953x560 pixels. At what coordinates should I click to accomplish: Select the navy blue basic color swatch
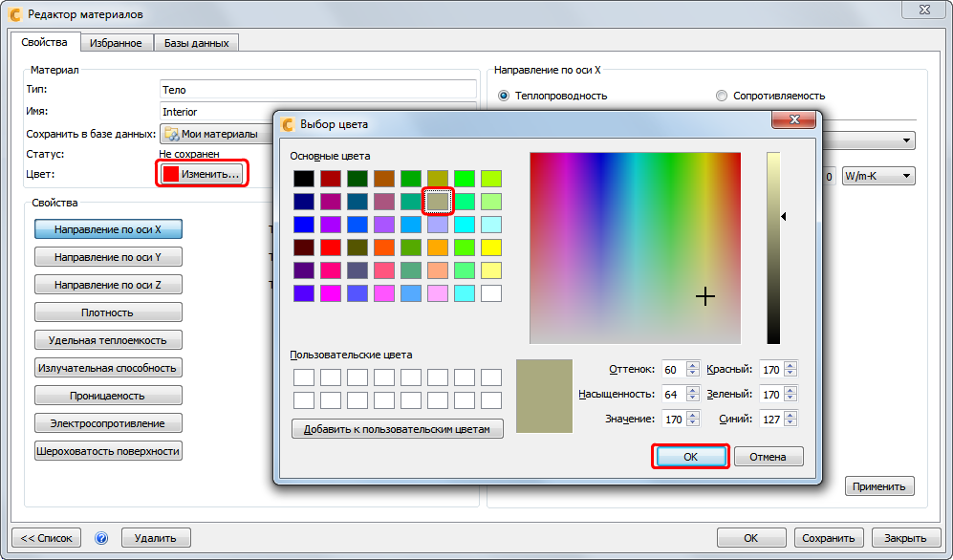[x=304, y=202]
